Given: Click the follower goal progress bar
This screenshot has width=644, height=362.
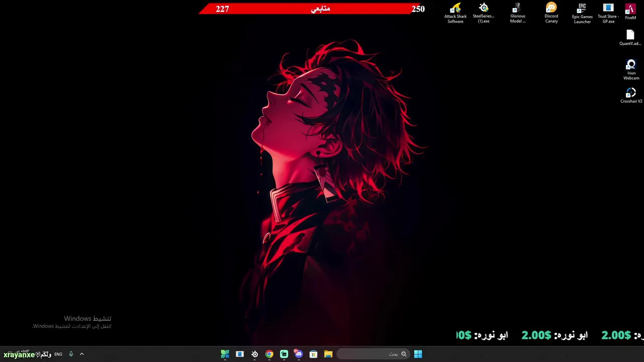Looking at the screenshot, I should tap(312, 9).
